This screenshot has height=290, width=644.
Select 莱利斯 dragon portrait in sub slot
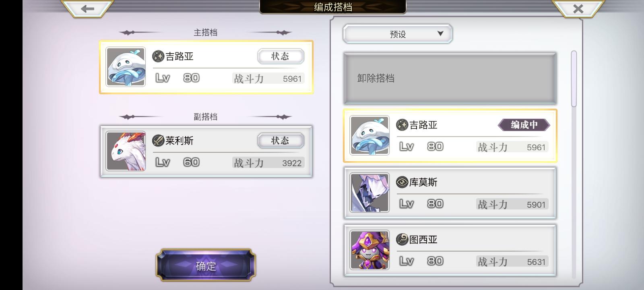click(x=126, y=151)
